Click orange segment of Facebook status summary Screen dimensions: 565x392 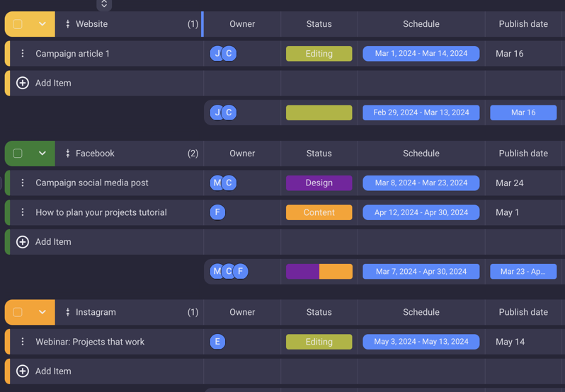coord(336,272)
